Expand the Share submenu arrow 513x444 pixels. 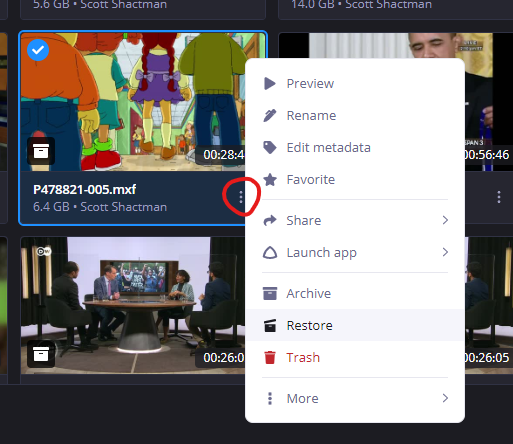pos(445,220)
